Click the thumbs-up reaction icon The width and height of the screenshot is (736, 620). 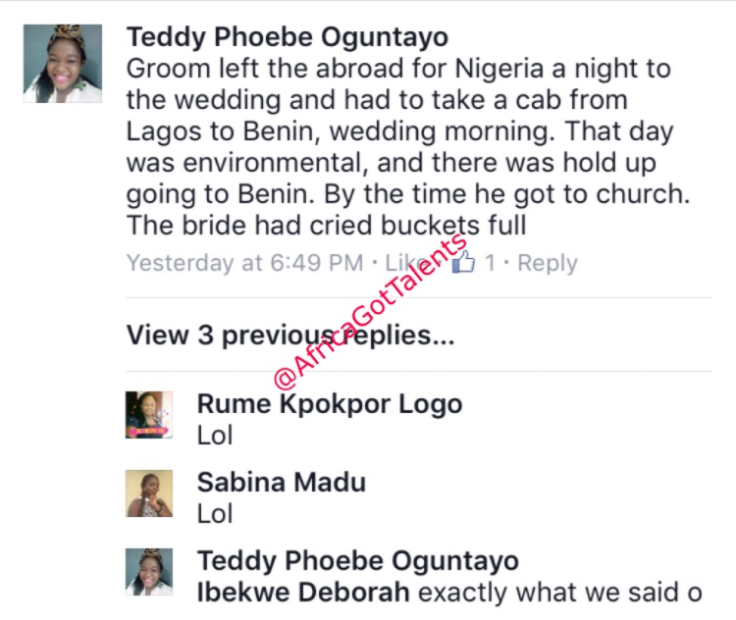463,262
